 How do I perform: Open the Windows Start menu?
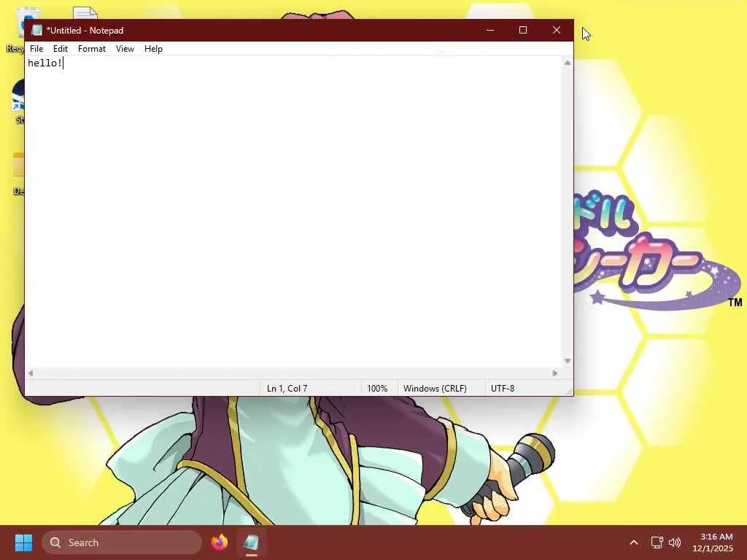[x=23, y=542]
